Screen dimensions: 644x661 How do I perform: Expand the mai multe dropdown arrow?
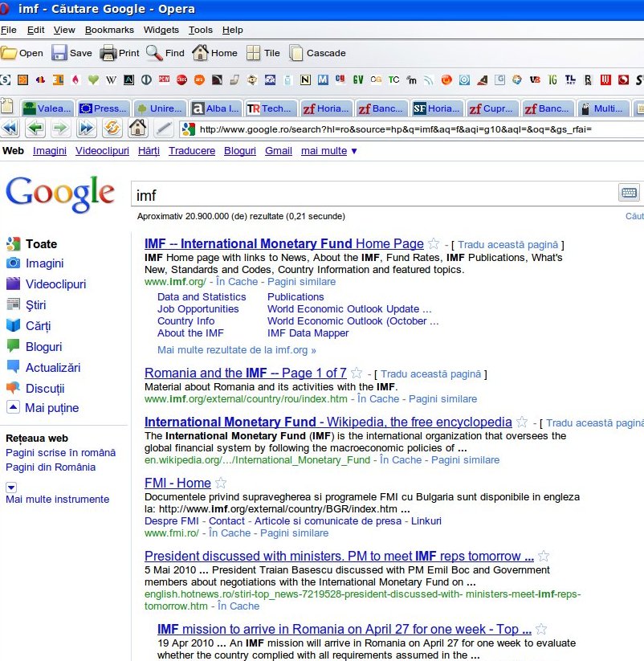354,151
